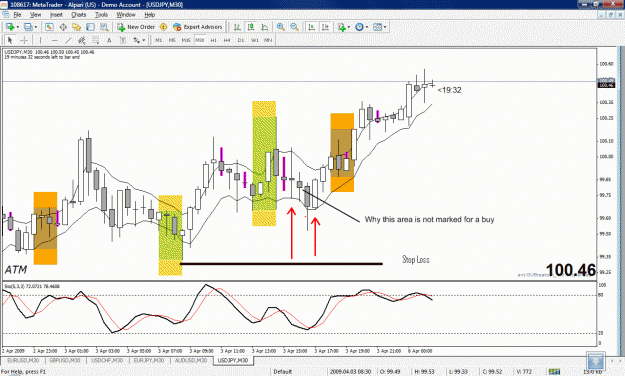
Task: Open the Templates icon
Action: point(377,27)
